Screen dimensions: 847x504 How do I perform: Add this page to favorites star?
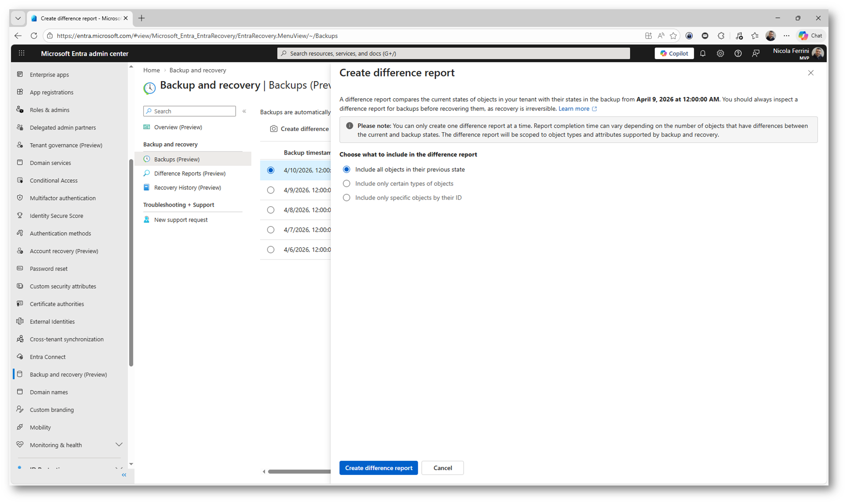pyautogui.click(x=673, y=36)
